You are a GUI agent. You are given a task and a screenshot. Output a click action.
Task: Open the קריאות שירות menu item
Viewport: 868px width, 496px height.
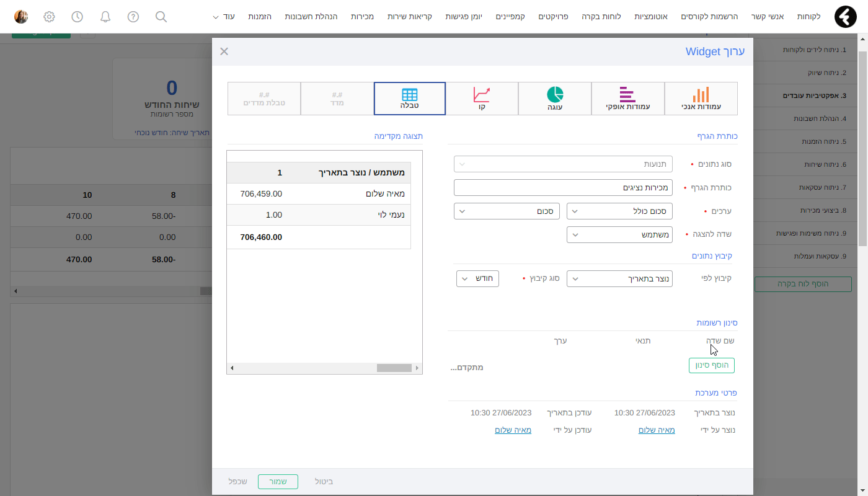click(x=410, y=17)
